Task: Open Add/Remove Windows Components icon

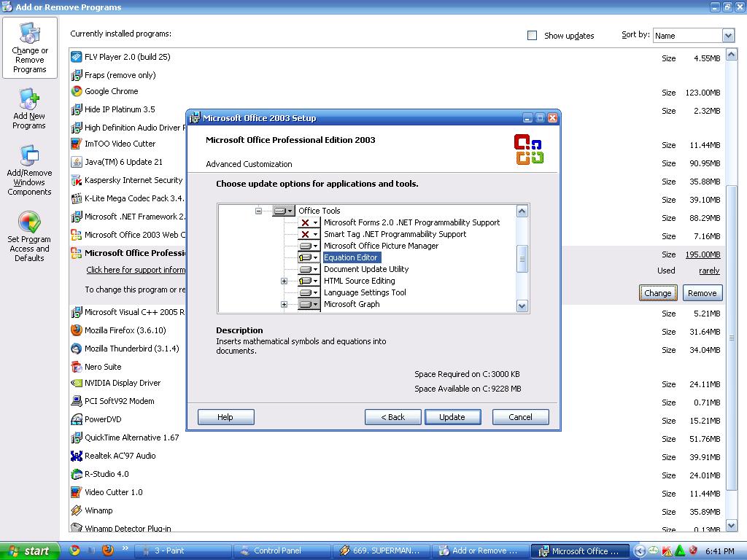Action: coord(29,171)
